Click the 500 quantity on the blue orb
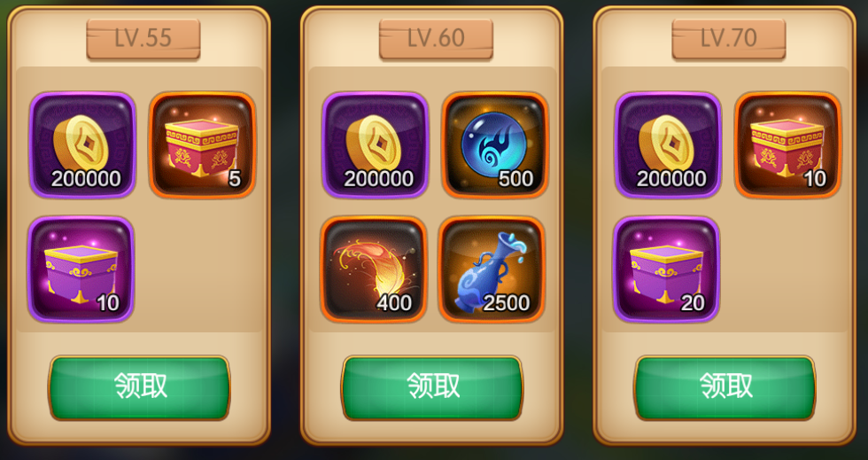The height and width of the screenshot is (460, 868). [x=515, y=179]
